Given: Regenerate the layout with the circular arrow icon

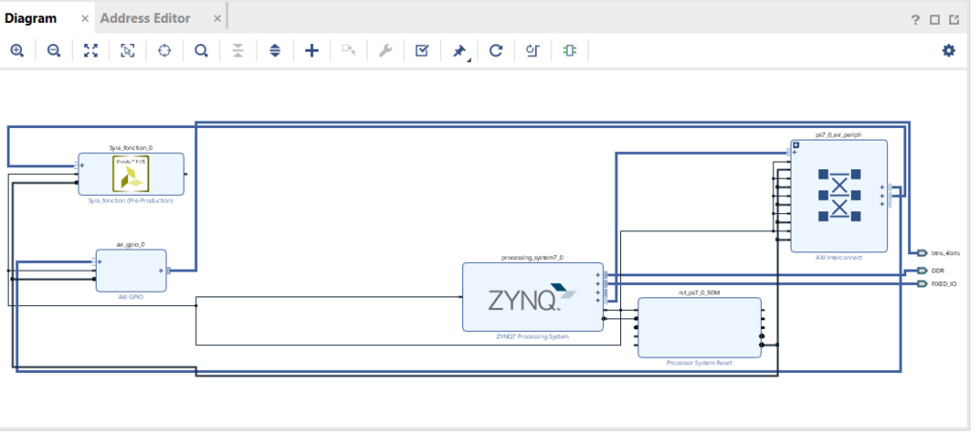Looking at the screenshot, I should pyautogui.click(x=496, y=51).
